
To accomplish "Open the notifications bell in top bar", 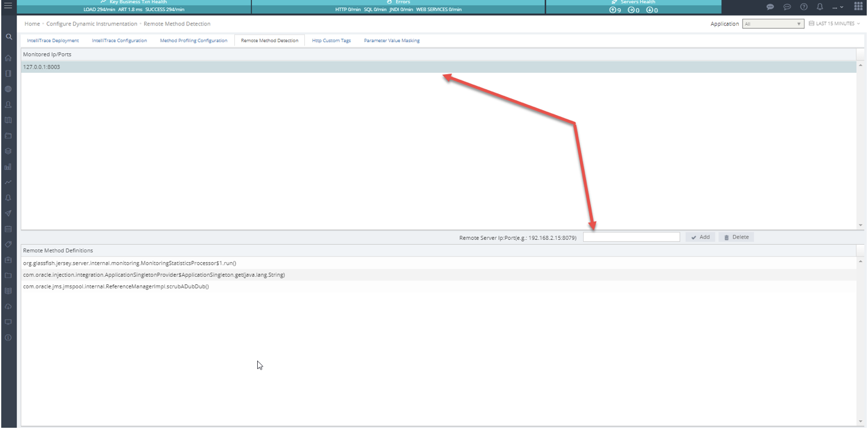I will pyautogui.click(x=820, y=7).
